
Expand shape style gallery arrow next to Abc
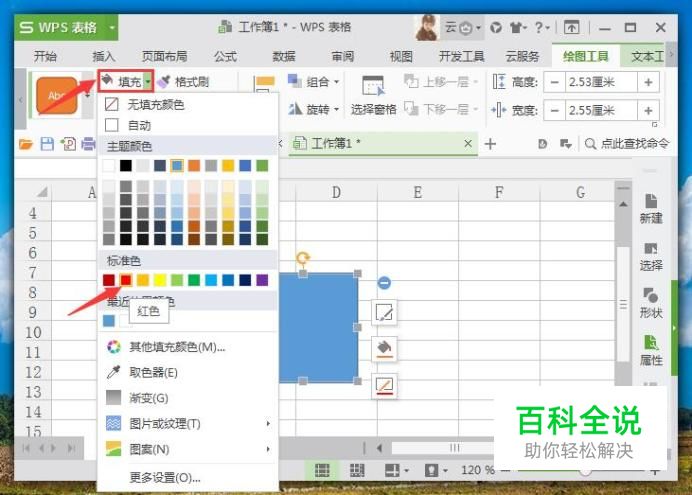click(87, 95)
